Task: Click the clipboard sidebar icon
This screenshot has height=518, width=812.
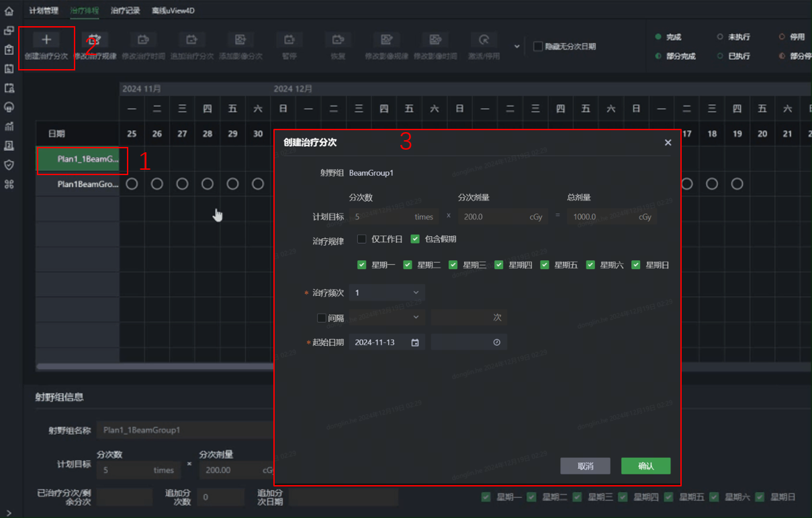Action: (9, 50)
